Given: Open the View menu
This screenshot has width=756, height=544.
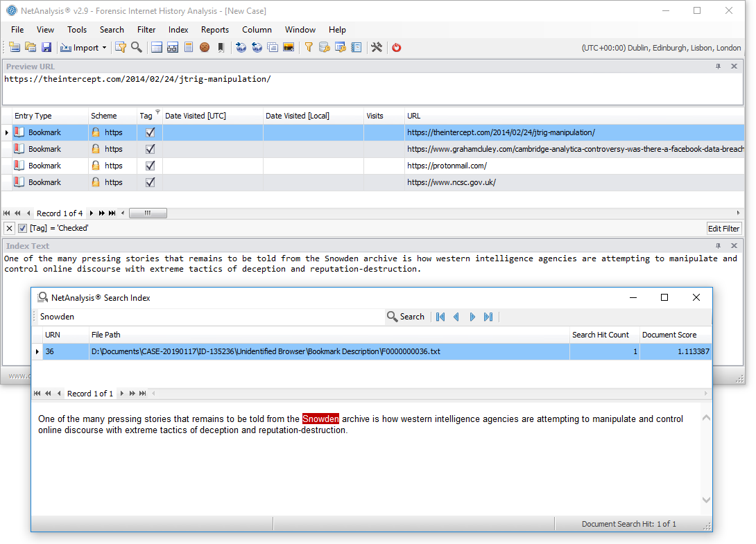Looking at the screenshot, I should coord(45,30).
